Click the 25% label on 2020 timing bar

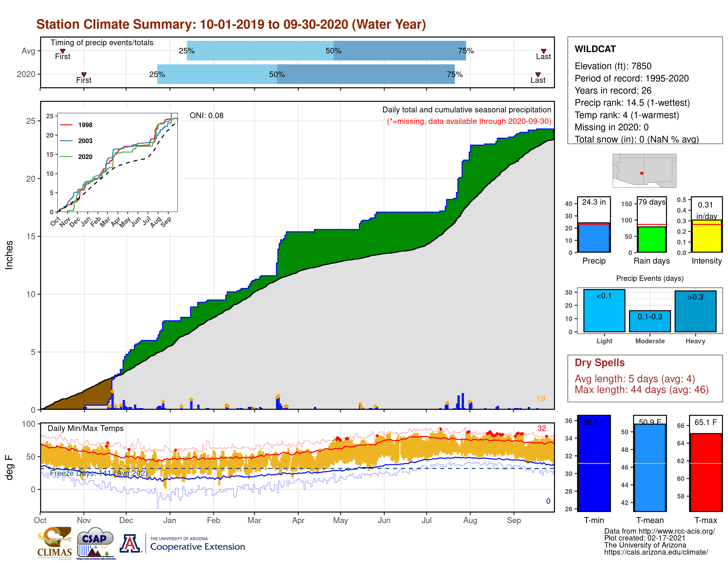(157, 74)
